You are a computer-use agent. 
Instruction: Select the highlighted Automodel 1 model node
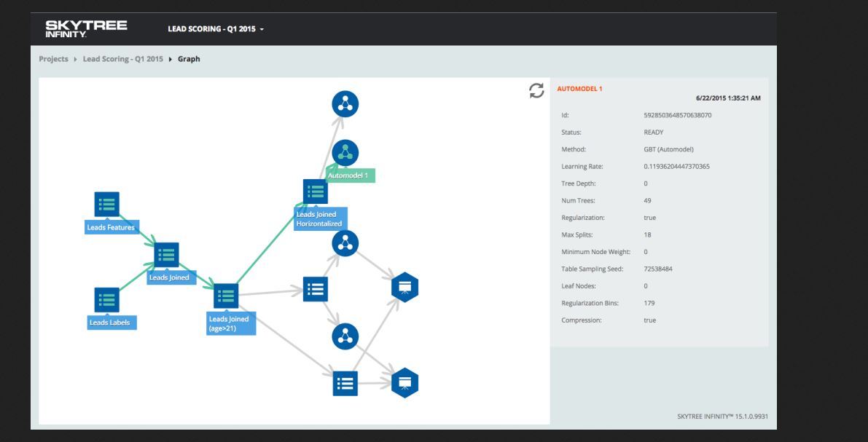345,153
